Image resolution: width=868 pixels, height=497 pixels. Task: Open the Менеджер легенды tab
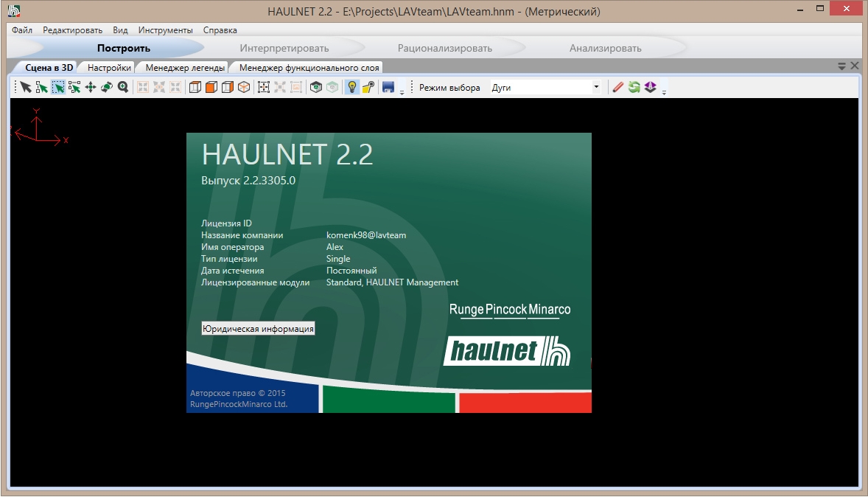coord(185,67)
